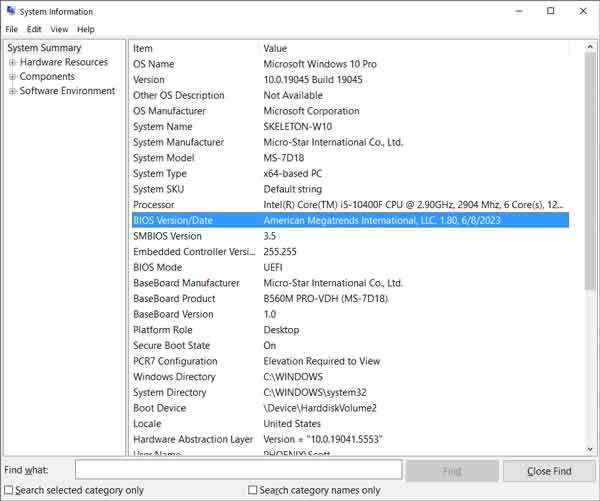
Task: Click the Intel Core i5-10400F processor value
Action: [413, 205]
